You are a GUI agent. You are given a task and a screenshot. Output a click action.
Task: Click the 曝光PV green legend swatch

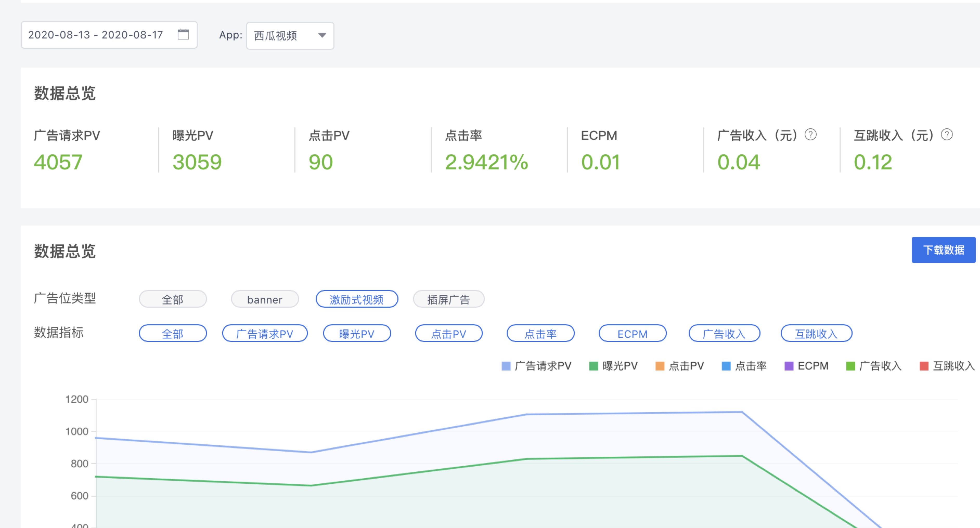click(594, 366)
